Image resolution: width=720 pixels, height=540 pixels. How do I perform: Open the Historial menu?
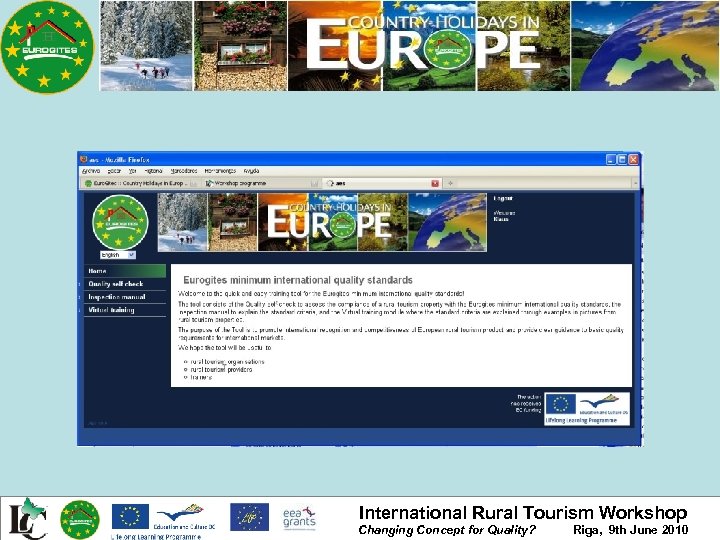153,171
